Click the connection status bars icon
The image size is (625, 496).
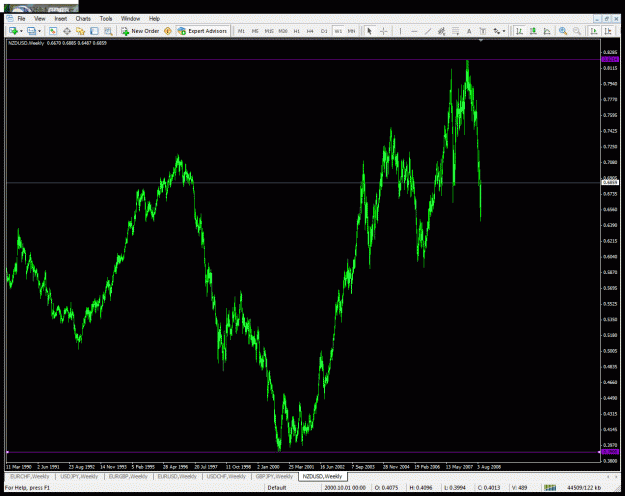click(550, 487)
